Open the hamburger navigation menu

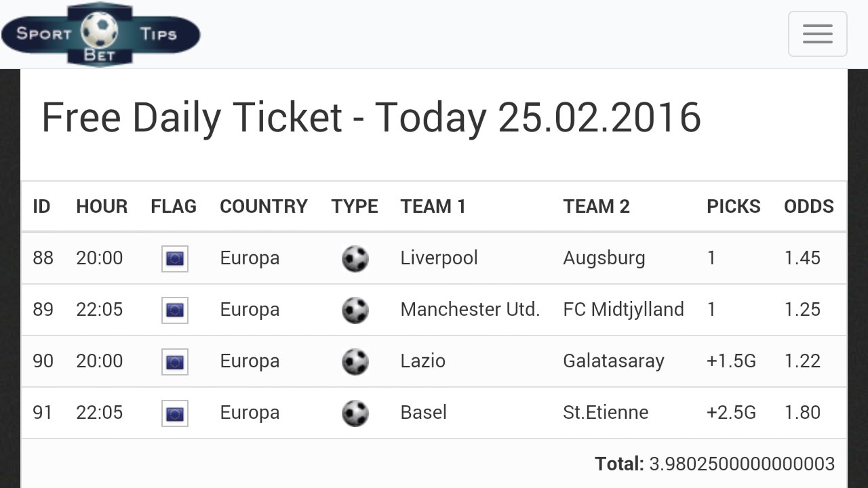tap(817, 34)
